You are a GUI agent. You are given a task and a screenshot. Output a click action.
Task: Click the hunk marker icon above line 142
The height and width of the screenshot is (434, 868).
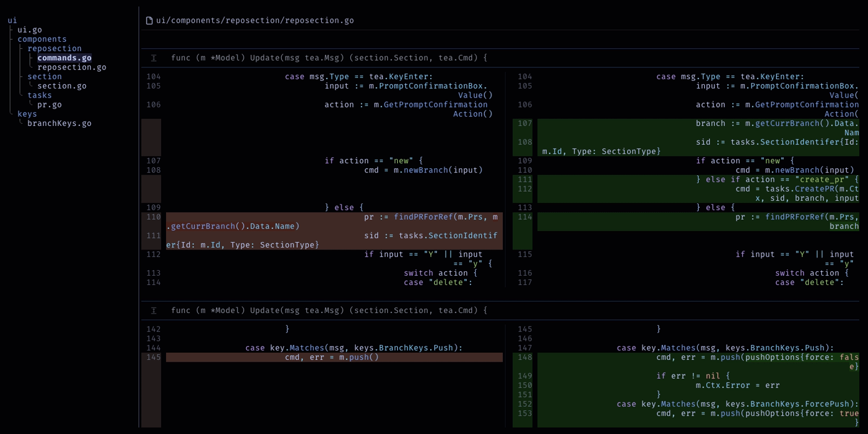154,311
